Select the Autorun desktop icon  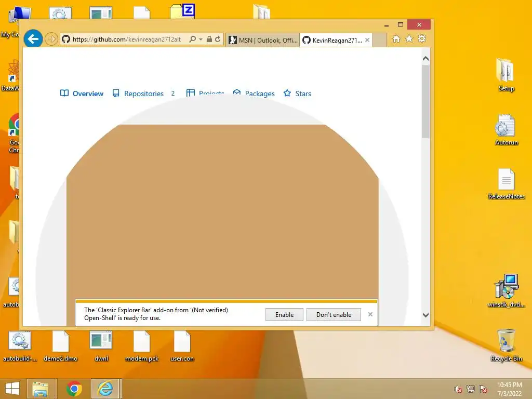pos(506,130)
